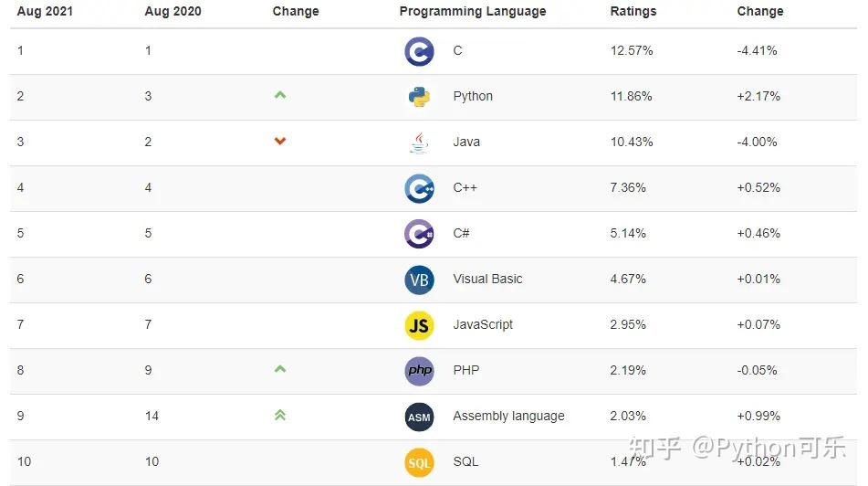Image resolution: width=868 pixels, height=486 pixels.
Task: Click the C language logo icon
Action: 419,51
